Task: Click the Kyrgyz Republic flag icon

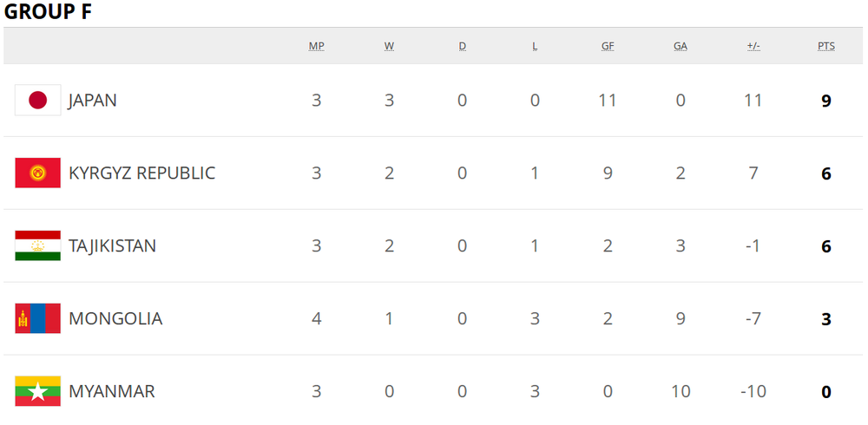Action: (x=37, y=173)
